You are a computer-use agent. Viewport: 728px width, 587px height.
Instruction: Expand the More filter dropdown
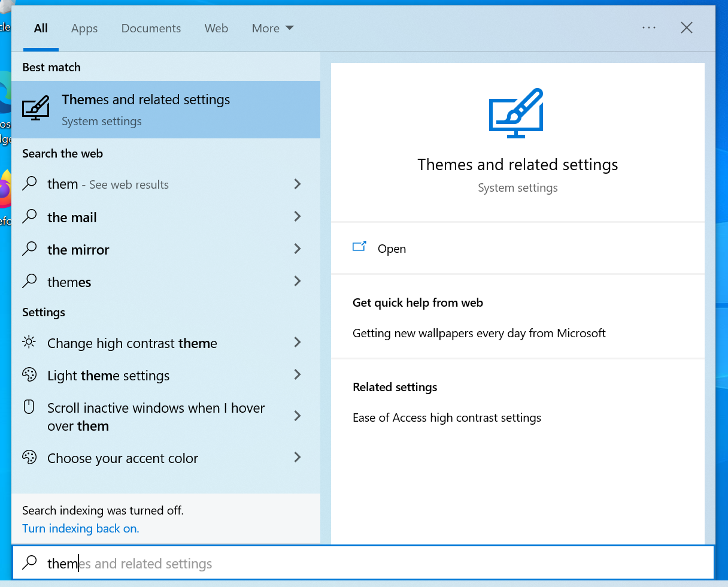272,28
